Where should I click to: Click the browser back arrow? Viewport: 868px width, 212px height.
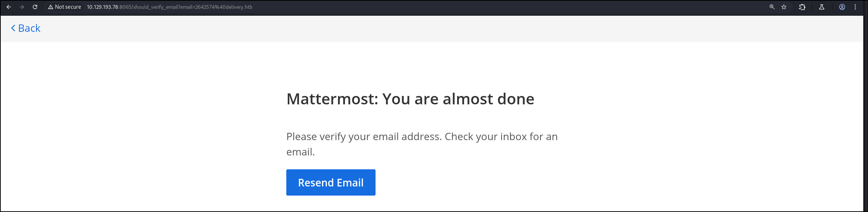(9, 7)
